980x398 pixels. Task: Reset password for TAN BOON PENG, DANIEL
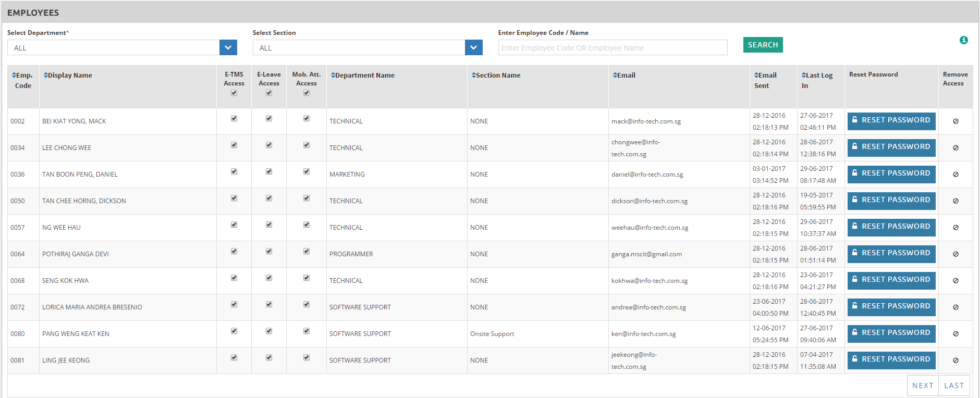(891, 174)
